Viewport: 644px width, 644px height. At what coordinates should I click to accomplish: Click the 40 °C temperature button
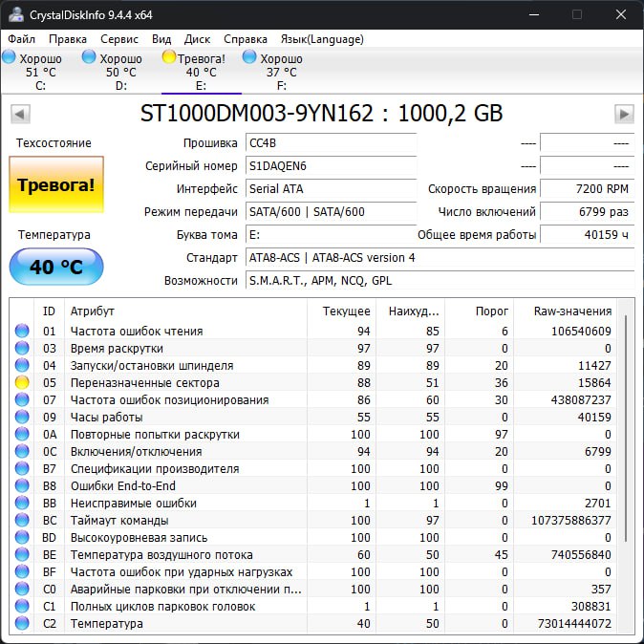click(x=56, y=267)
